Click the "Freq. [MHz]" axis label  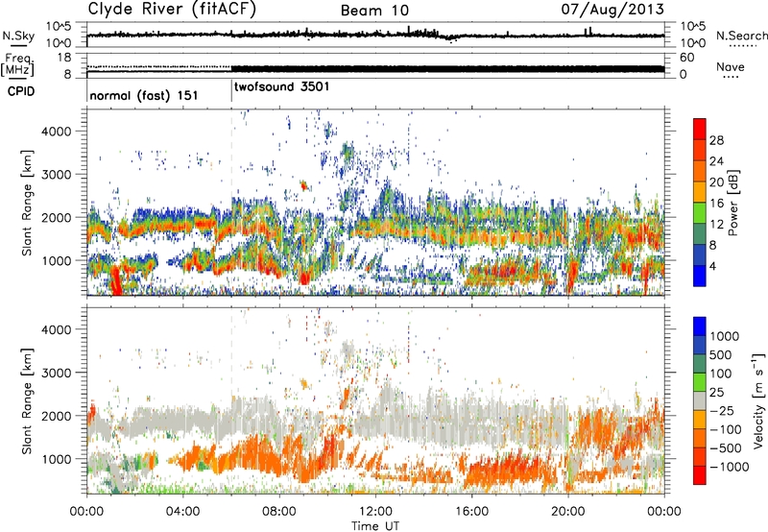17,65
